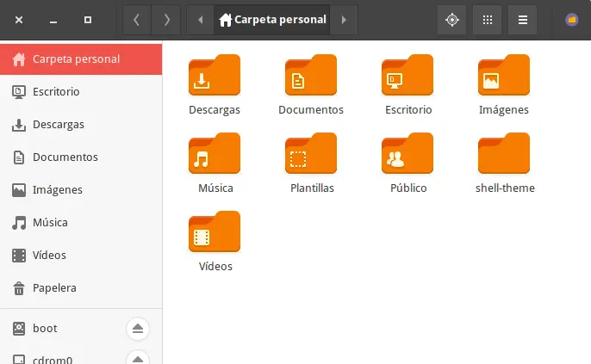Open the Música folder icon
This screenshot has width=591, height=364.
pyautogui.click(x=214, y=153)
